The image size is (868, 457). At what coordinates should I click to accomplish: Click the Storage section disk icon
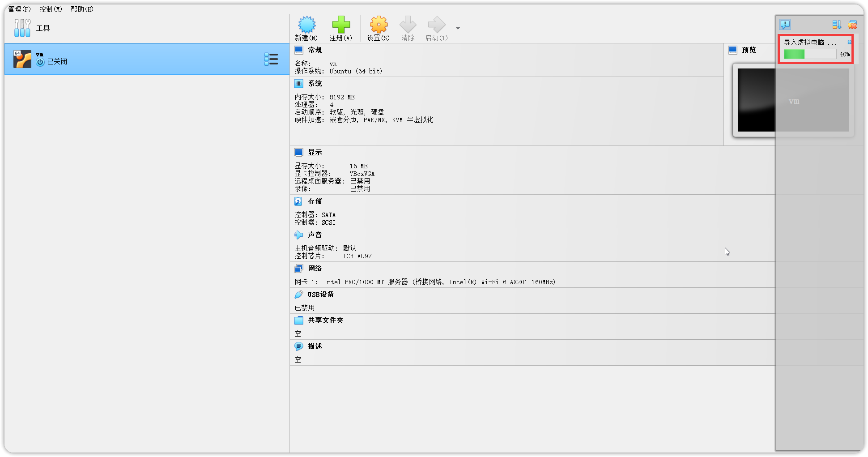pos(299,201)
